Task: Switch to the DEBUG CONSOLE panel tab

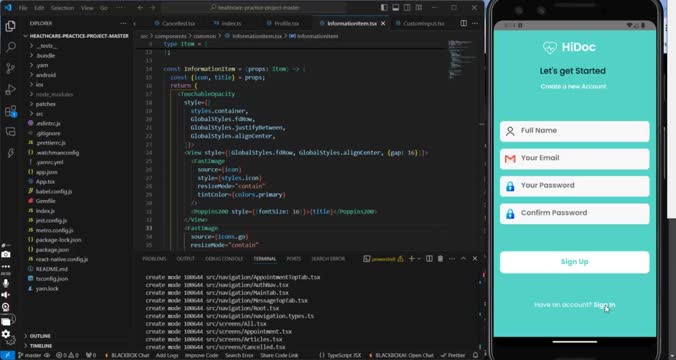Action: [x=224, y=259]
